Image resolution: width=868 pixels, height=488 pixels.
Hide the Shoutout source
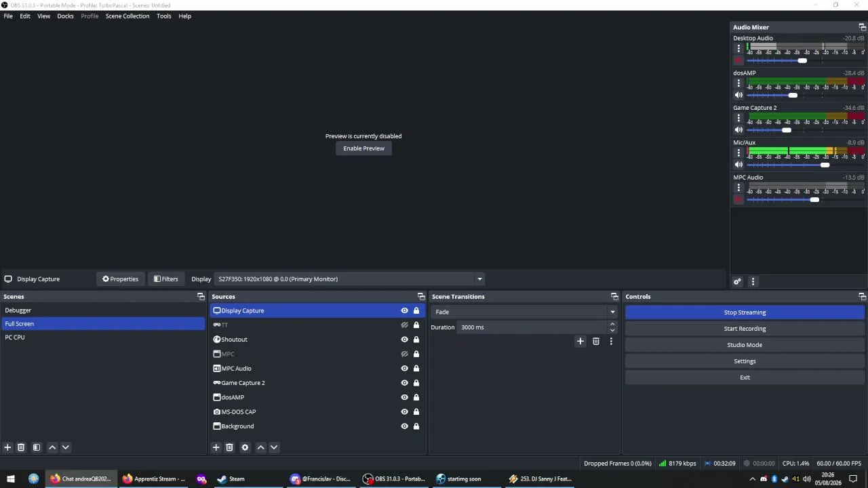(x=404, y=340)
